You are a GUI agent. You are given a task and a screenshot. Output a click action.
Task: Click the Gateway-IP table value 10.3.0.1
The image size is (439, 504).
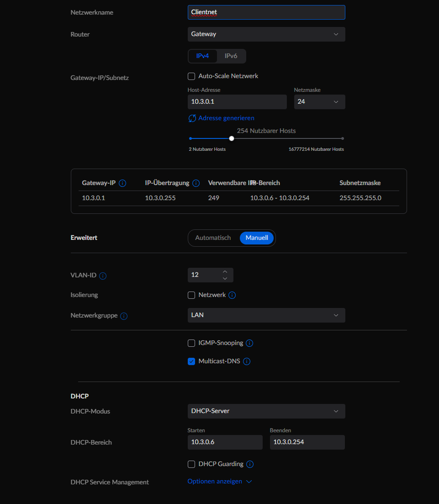click(94, 198)
